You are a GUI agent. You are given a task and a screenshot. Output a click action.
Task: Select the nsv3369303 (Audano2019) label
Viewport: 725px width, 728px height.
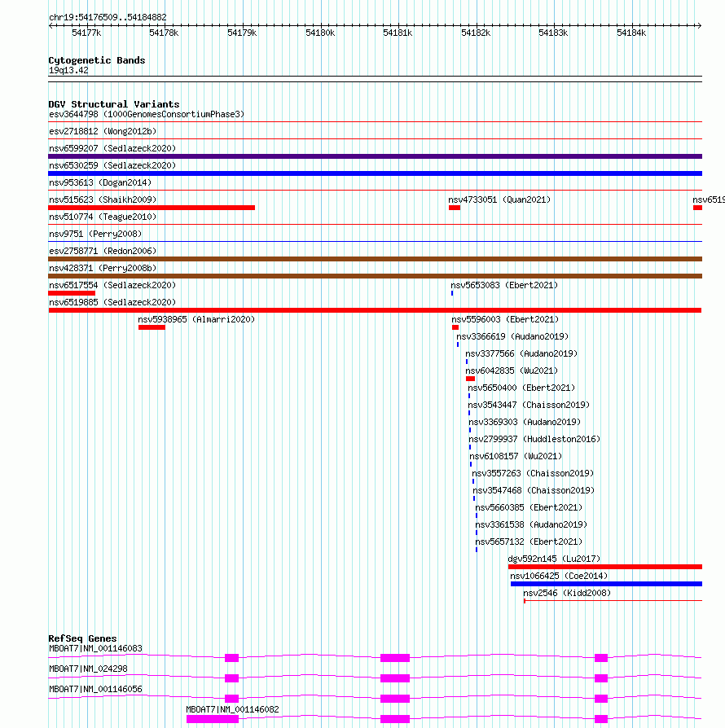pyautogui.click(x=525, y=422)
